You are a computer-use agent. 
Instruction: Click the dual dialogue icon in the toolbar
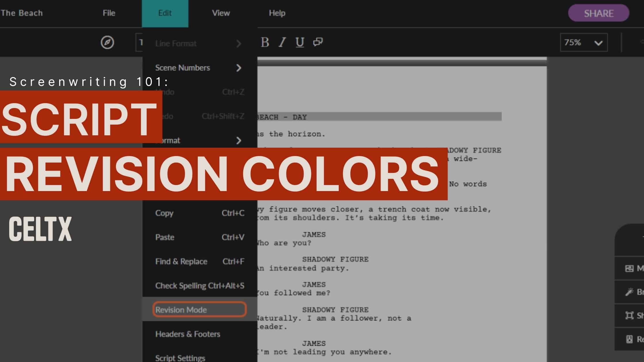pos(318,43)
